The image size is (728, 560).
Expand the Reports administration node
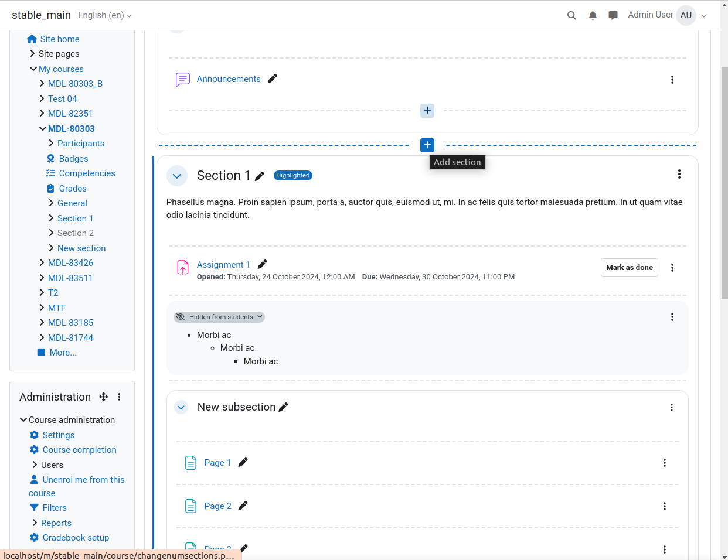35,523
